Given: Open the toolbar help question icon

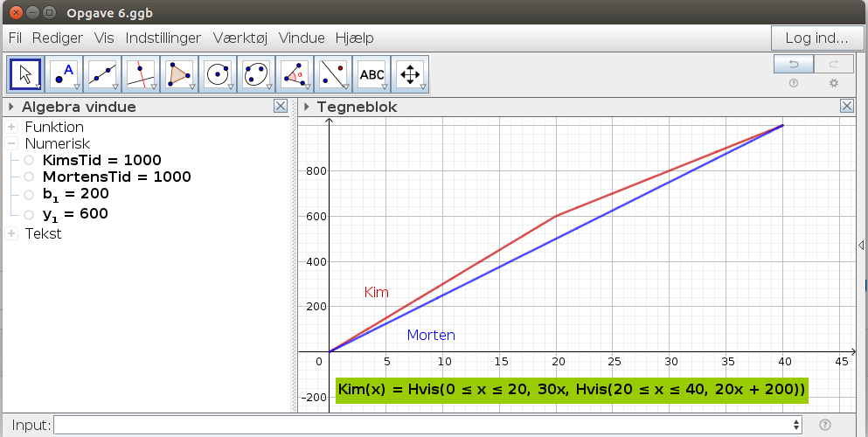Looking at the screenshot, I should click(794, 83).
